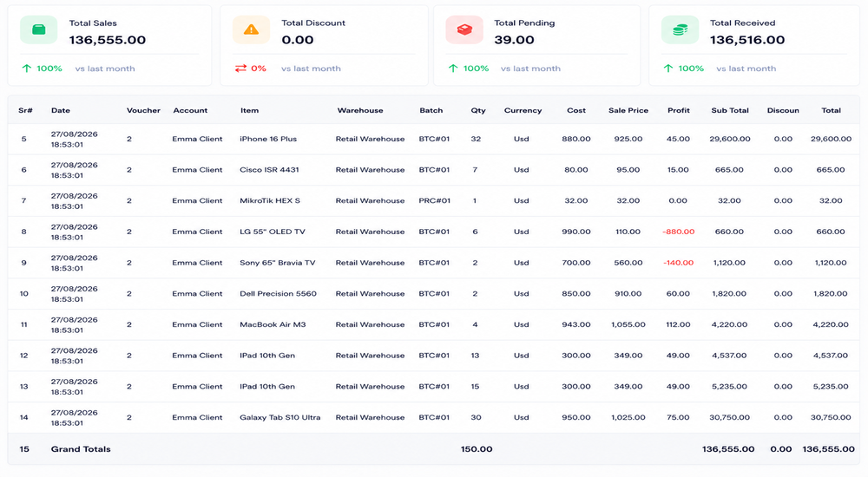Select the iPhone 16 Plus row item

268,139
